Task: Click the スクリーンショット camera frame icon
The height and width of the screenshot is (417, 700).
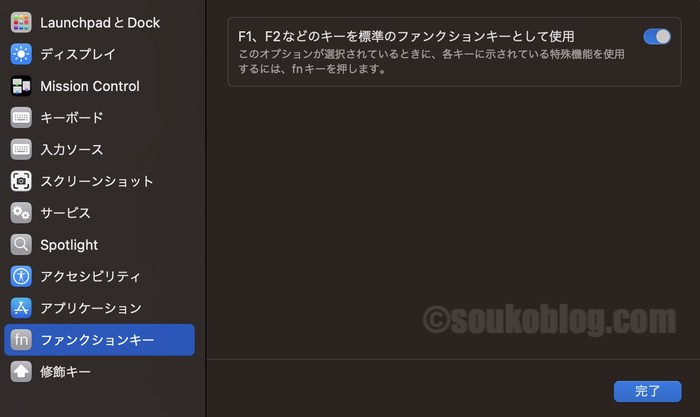Action: [21, 181]
